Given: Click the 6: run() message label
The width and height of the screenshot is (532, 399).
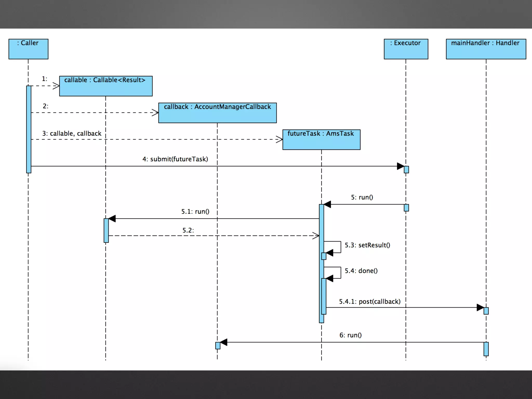Looking at the screenshot, I should click(x=350, y=335).
